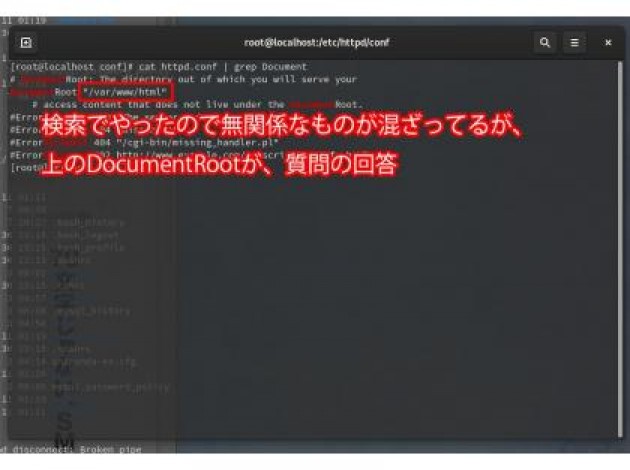Open the terminal search magnifier
This screenshot has height=470, width=630.
544,42
